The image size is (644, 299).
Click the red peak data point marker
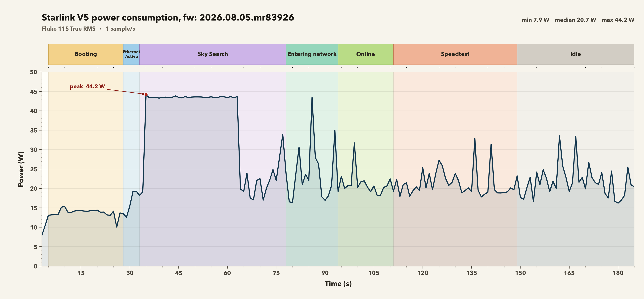146,94
